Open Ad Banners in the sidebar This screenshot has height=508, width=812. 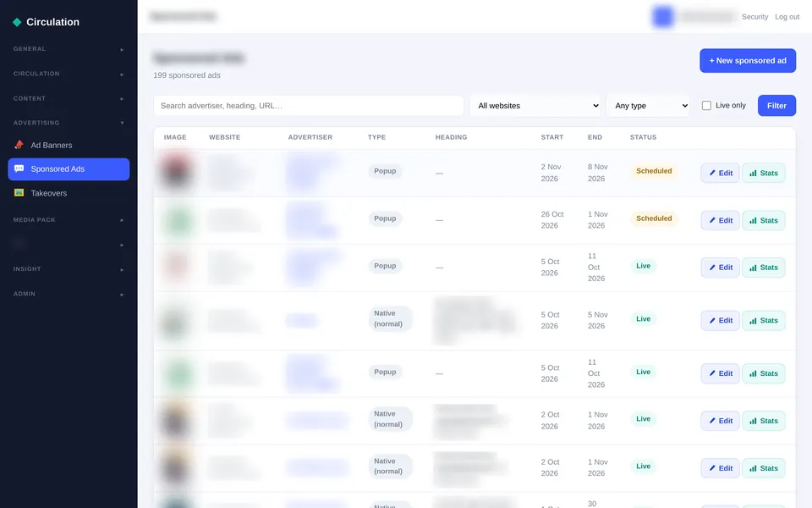69,145
